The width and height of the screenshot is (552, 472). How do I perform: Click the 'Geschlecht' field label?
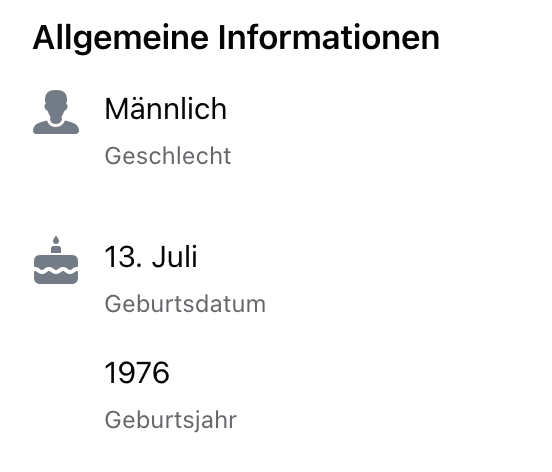click(168, 156)
